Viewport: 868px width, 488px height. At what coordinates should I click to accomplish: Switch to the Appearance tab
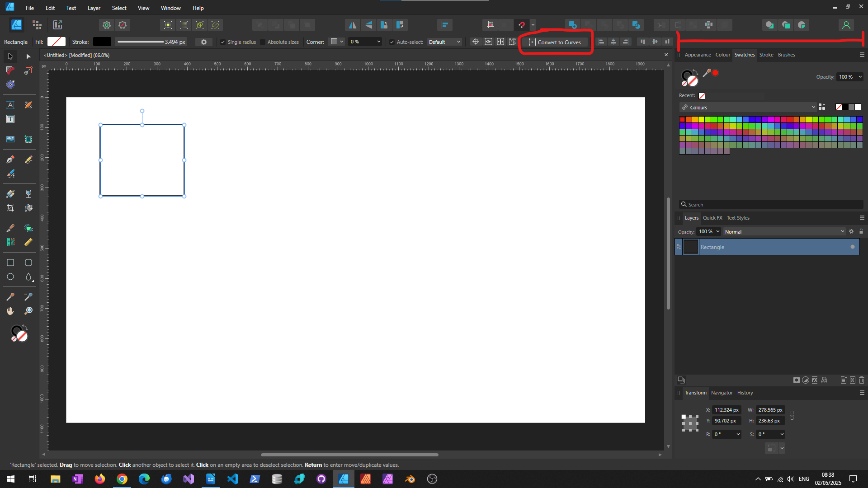(698, 55)
